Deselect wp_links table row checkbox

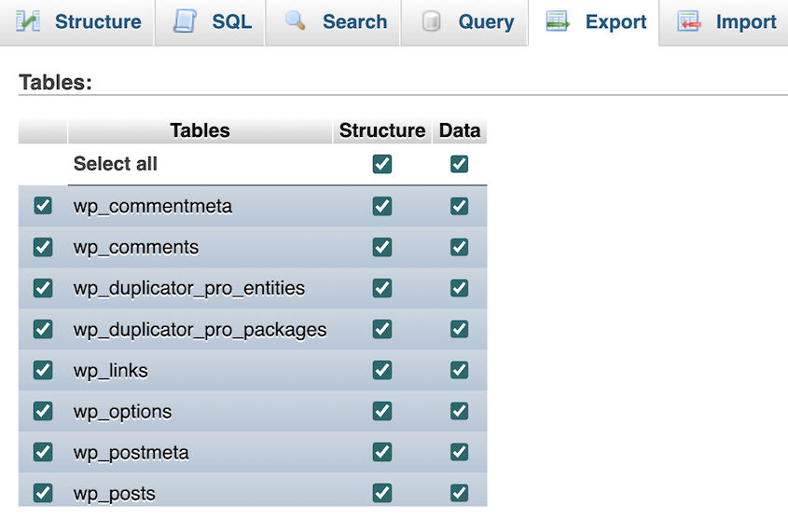tap(43, 370)
